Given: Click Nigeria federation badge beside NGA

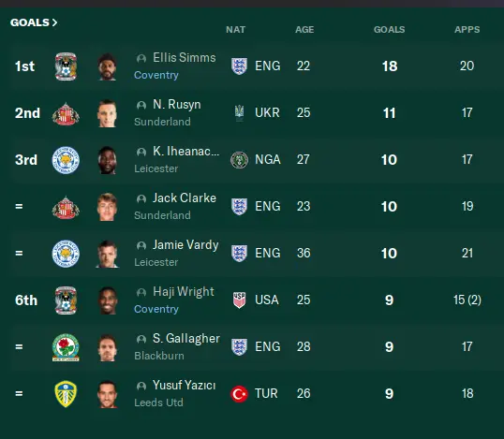Looking at the screenshot, I should (239, 160).
